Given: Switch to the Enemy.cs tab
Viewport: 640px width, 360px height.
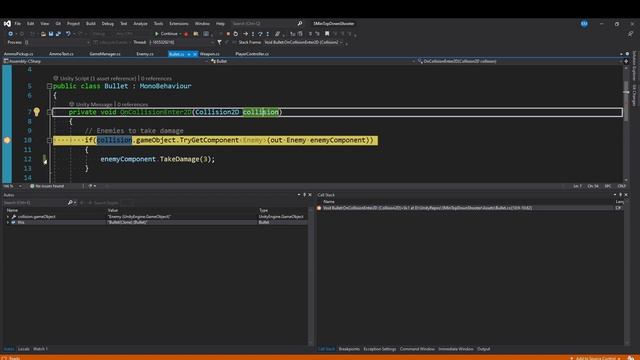Looking at the screenshot, I should [145, 54].
